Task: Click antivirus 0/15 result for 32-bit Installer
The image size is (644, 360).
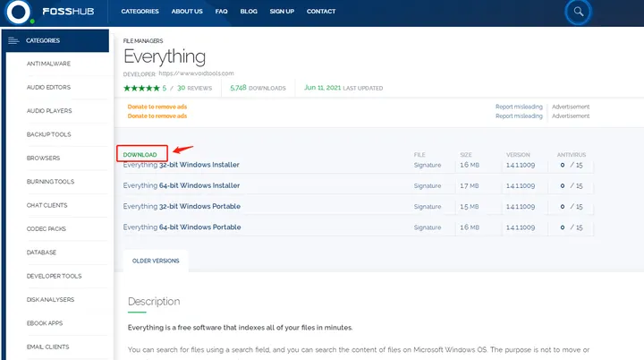Action: point(572,165)
